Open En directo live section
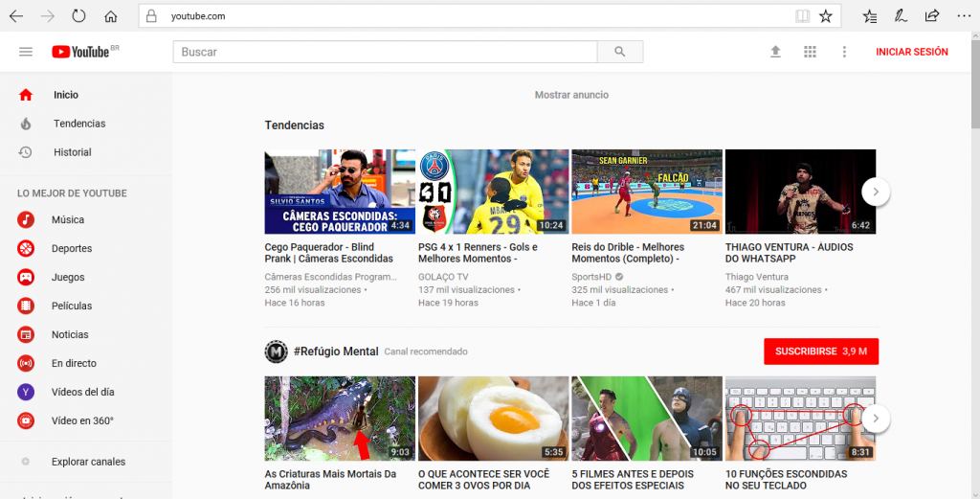 74,363
